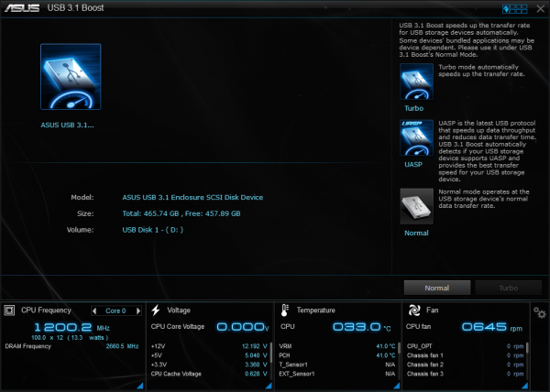The width and height of the screenshot is (550, 392).
Task: Click the volume text 'USB Disk 1 - ( D: )'
Action: click(x=152, y=230)
